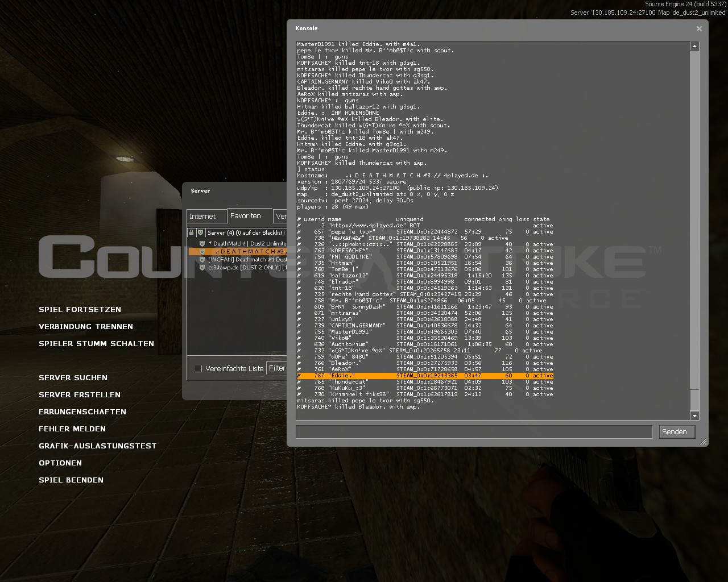Click console status row for 'AeRoX'
728x582 pixels.
coord(425,369)
